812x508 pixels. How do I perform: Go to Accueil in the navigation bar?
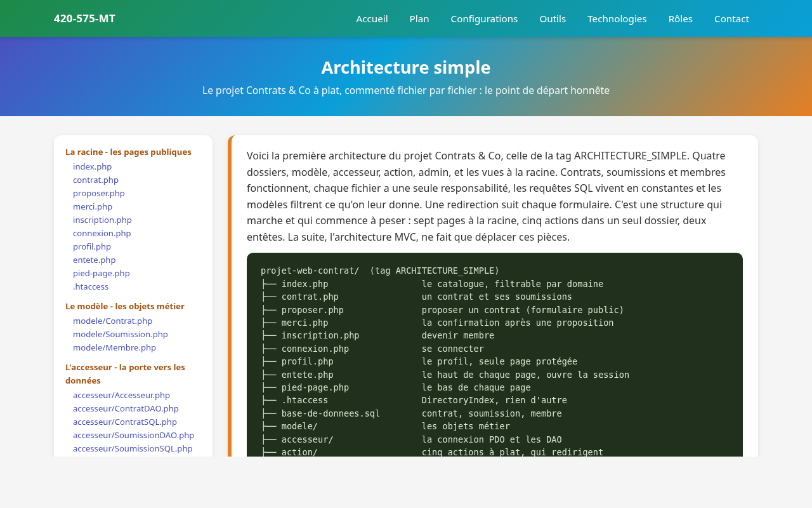[x=372, y=18]
